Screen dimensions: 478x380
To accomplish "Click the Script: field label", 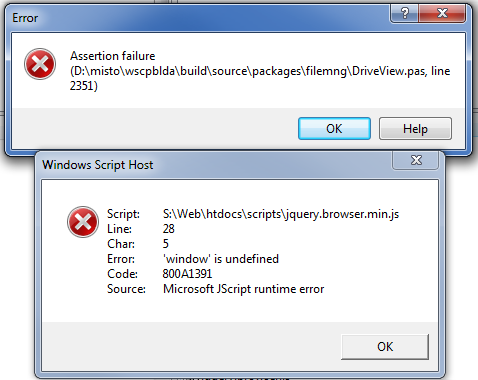I will 123,214.
